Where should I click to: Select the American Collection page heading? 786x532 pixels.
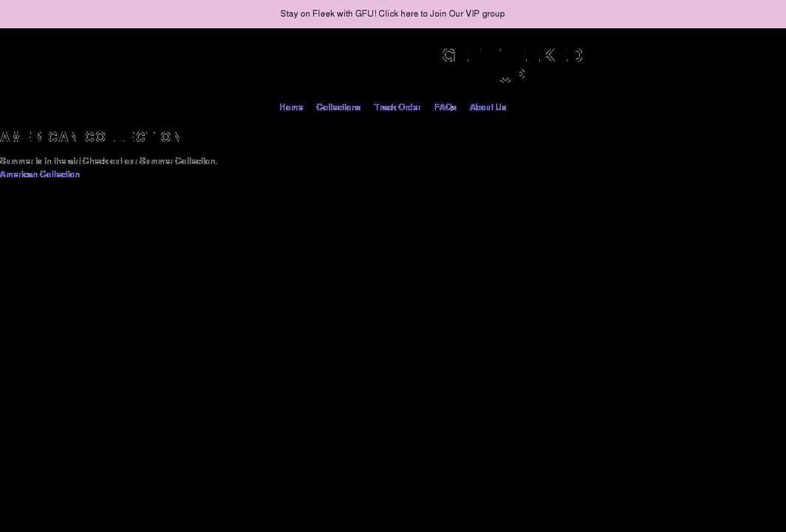90,137
